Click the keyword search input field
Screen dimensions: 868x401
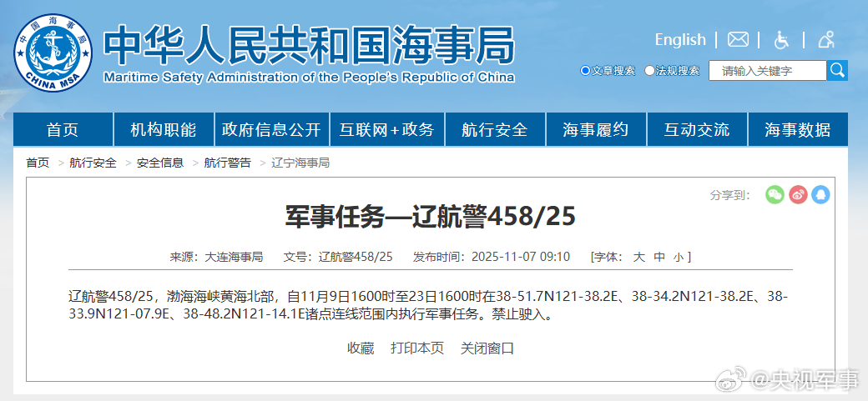(766, 71)
